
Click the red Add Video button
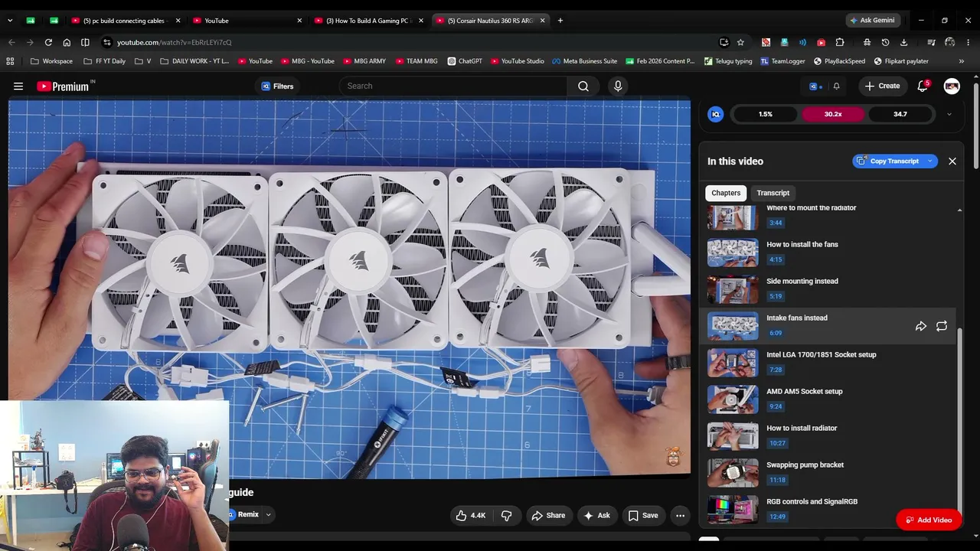click(x=929, y=520)
